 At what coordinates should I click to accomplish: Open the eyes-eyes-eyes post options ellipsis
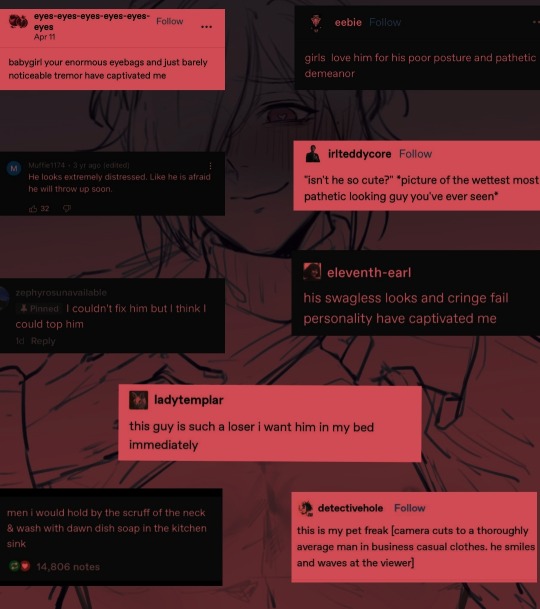click(x=206, y=27)
